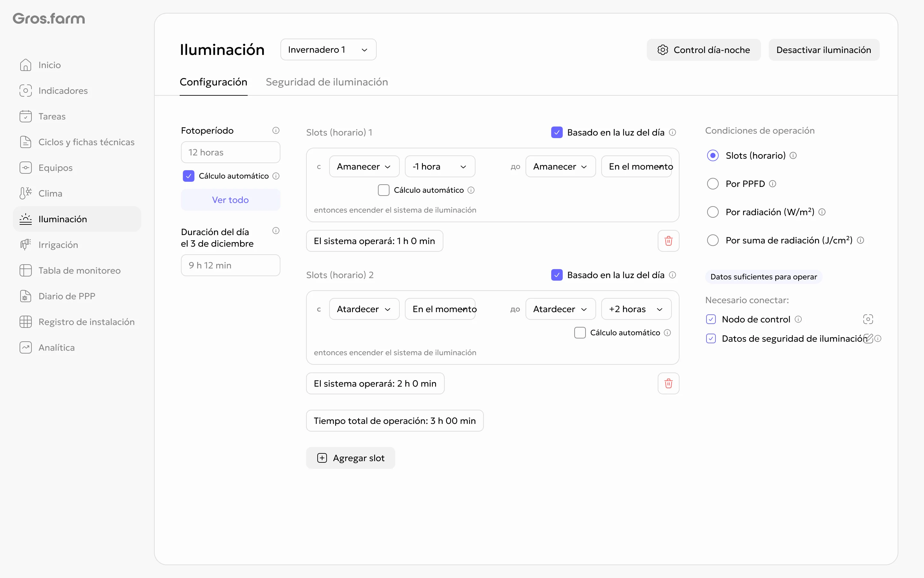Toggle the Nodo de control checkbox
The image size is (924, 578).
[711, 319]
